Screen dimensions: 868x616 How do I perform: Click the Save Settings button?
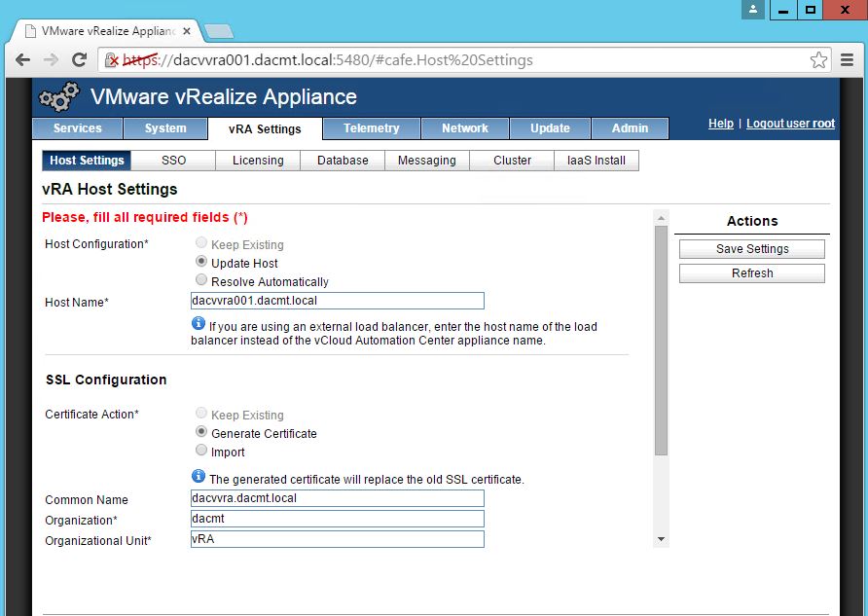tap(752, 249)
